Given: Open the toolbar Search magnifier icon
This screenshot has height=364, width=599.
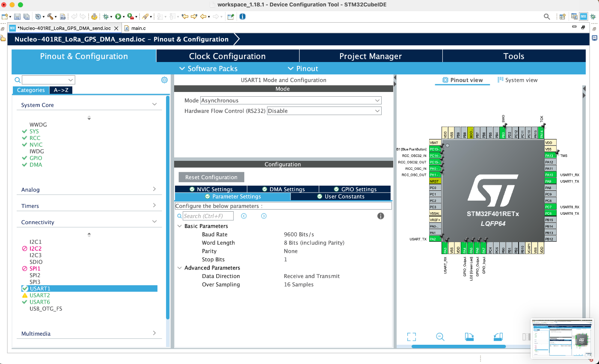Looking at the screenshot, I should (x=547, y=17).
